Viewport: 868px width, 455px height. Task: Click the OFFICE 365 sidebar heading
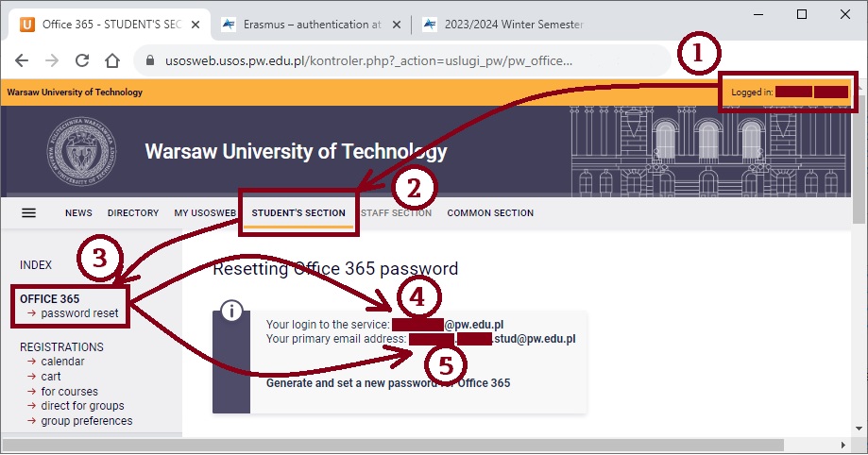pyautogui.click(x=50, y=299)
